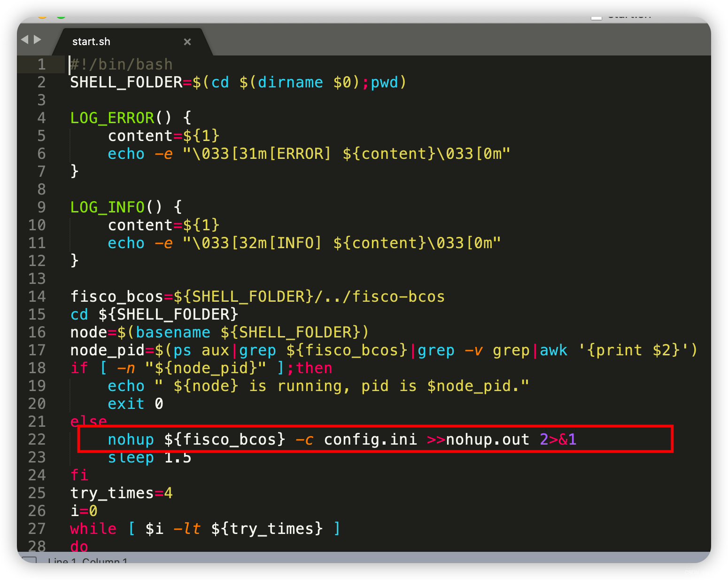Click line number 22 in gutter
The width and height of the screenshot is (728, 580).
(x=37, y=439)
